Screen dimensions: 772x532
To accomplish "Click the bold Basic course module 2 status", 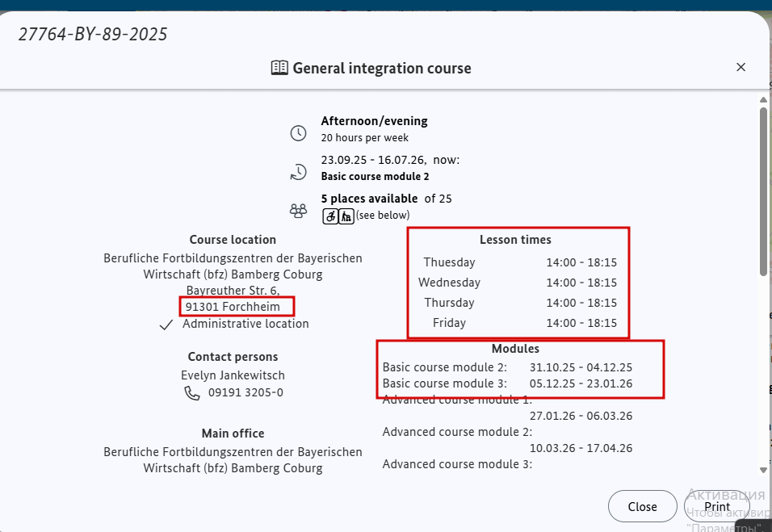I will 375,176.
